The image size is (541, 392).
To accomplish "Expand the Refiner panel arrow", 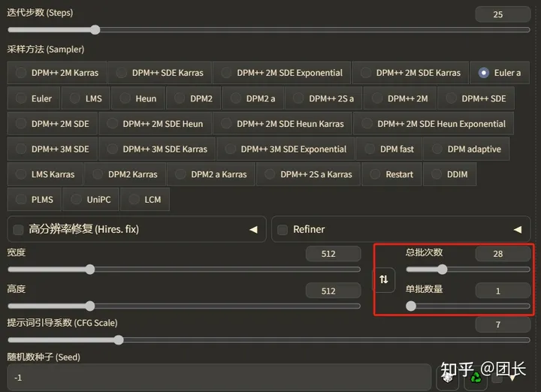I will (x=518, y=230).
